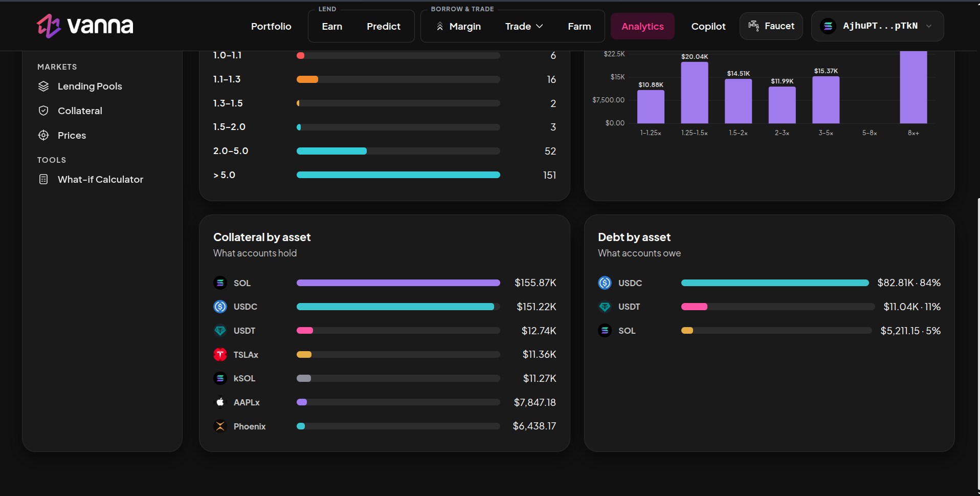Click the $11.36K TSLAx value
The image size is (980, 496).
tap(540, 354)
